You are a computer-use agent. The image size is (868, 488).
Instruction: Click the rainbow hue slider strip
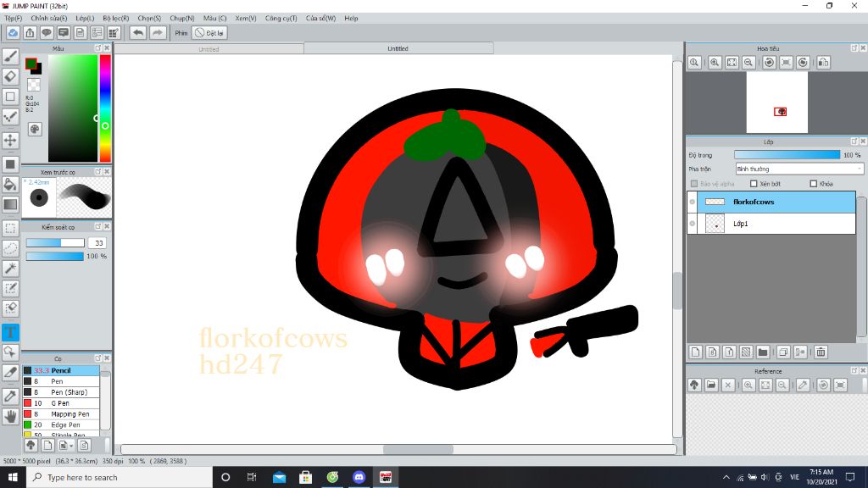pos(104,108)
